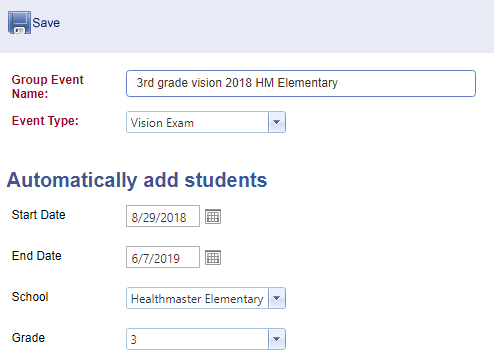The width and height of the screenshot is (494, 362).
Task: Click the End Date label
Action: point(36,256)
